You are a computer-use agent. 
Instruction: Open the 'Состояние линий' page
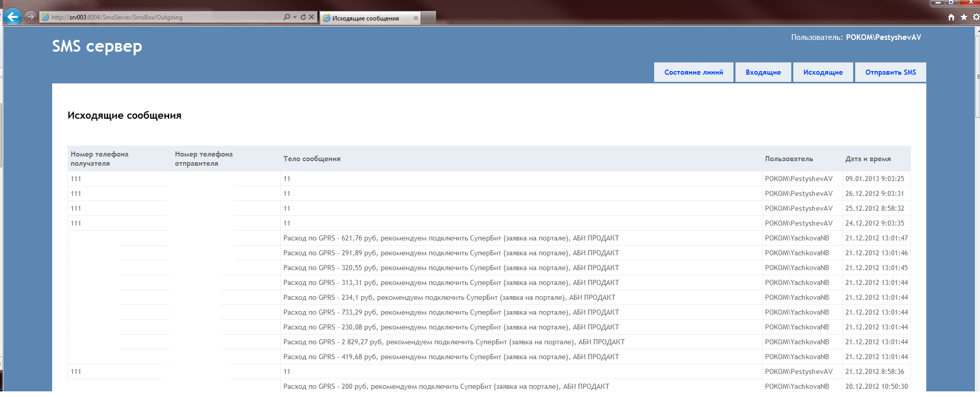[x=694, y=72]
